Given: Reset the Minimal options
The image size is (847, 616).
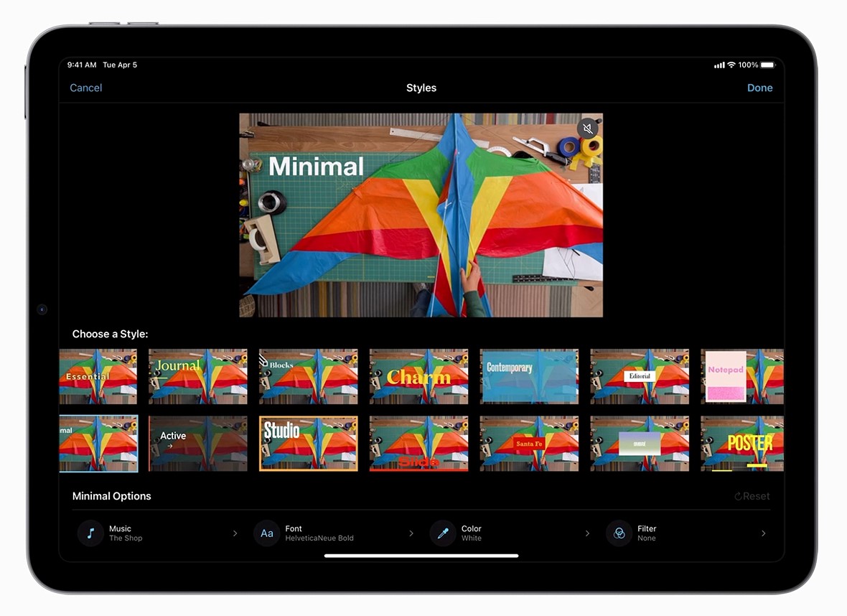Looking at the screenshot, I should tap(752, 496).
